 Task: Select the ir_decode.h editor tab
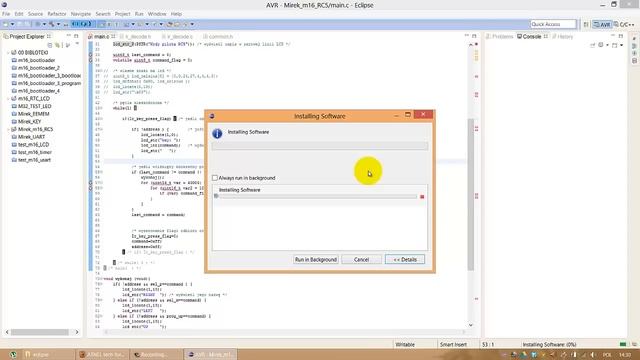(x=136, y=37)
